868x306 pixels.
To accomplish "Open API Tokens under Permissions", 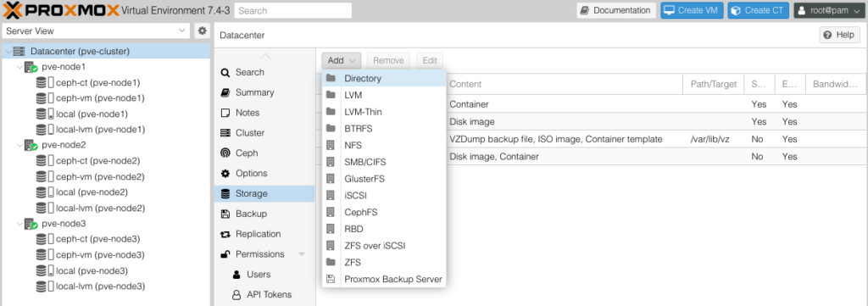I will (x=264, y=294).
